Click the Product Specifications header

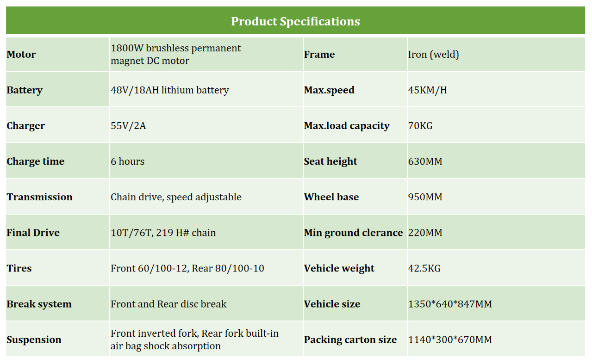[x=295, y=21]
